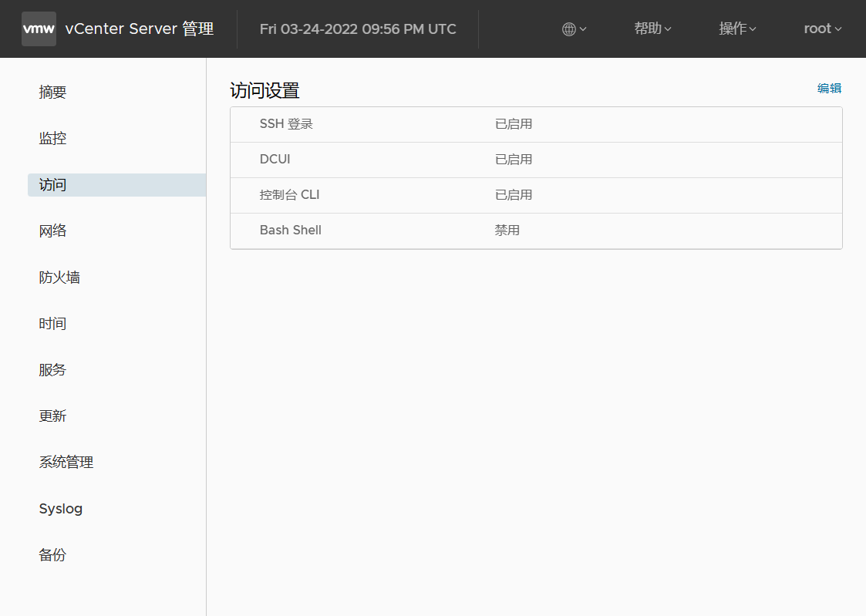Click the vCenter Server 管理 title
This screenshot has width=866, height=616.
(x=140, y=29)
